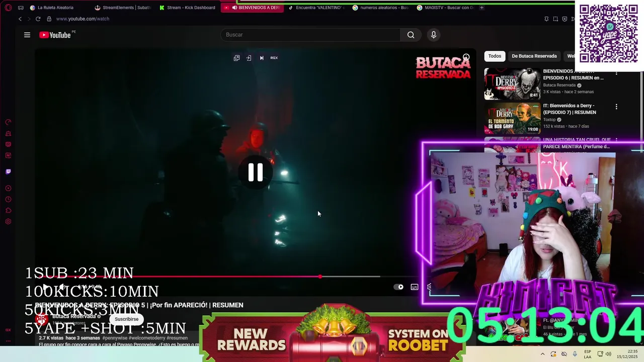Click the Suscribirse button
The image size is (644, 362).
(x=126, y=319)
